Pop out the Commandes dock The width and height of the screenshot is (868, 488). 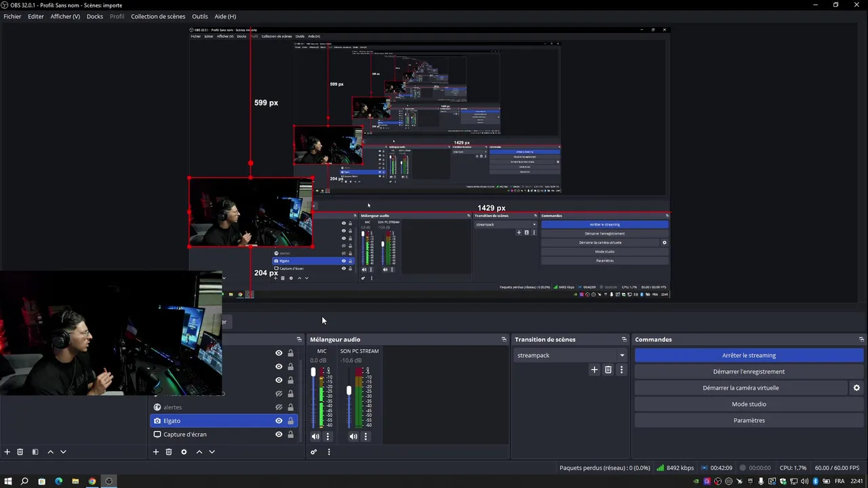click(x=861, y=340)
